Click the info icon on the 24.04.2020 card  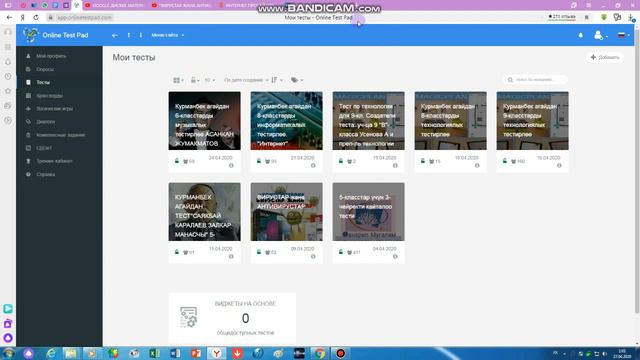231,166
